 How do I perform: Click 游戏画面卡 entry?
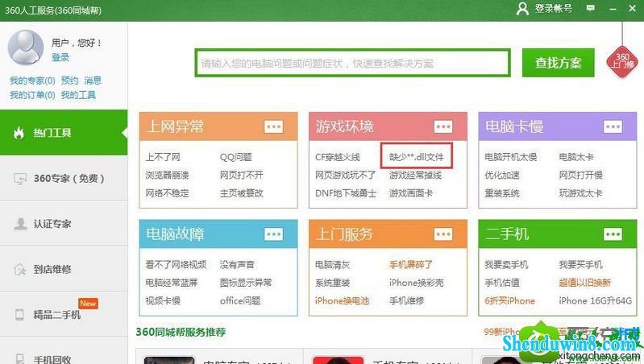[411, 193]
